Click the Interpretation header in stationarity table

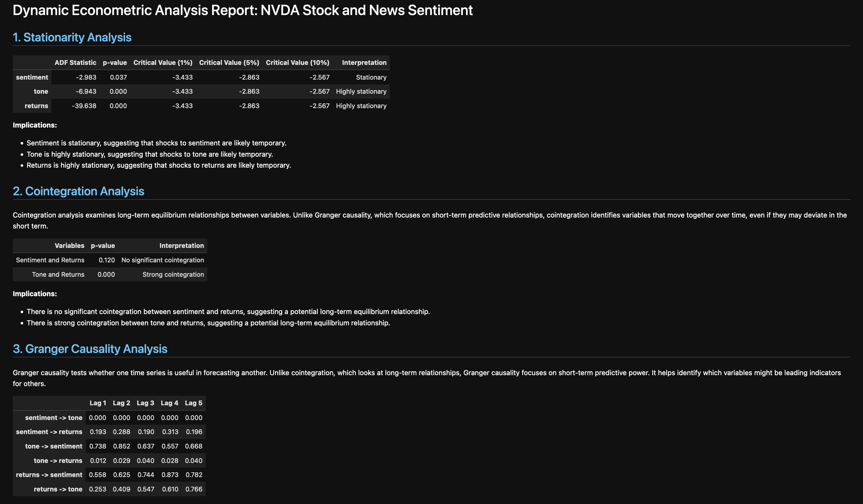[364, 63]
